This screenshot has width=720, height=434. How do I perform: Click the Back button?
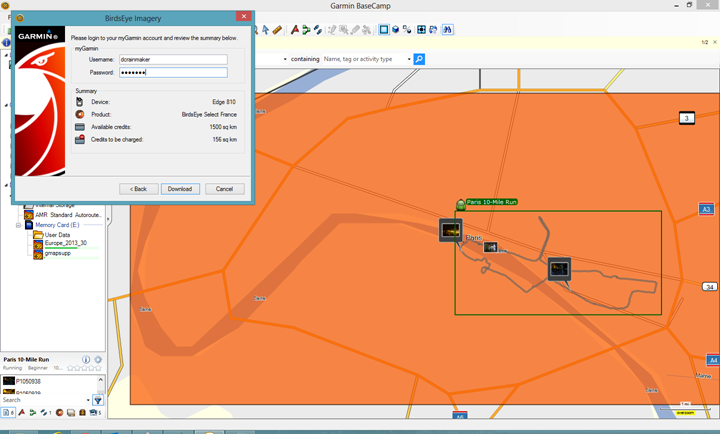[139, 189]
